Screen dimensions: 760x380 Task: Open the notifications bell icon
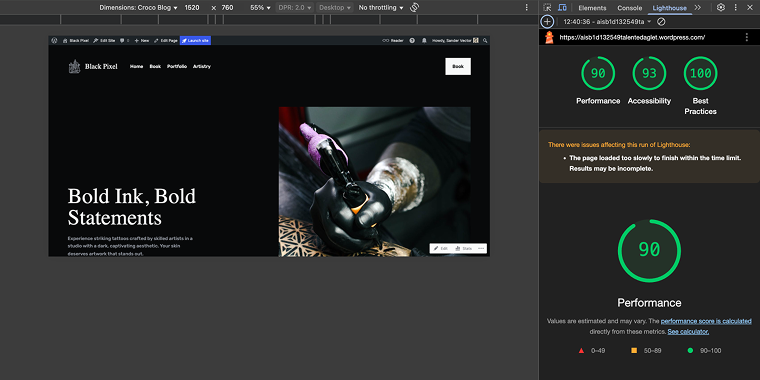point(424,41)
